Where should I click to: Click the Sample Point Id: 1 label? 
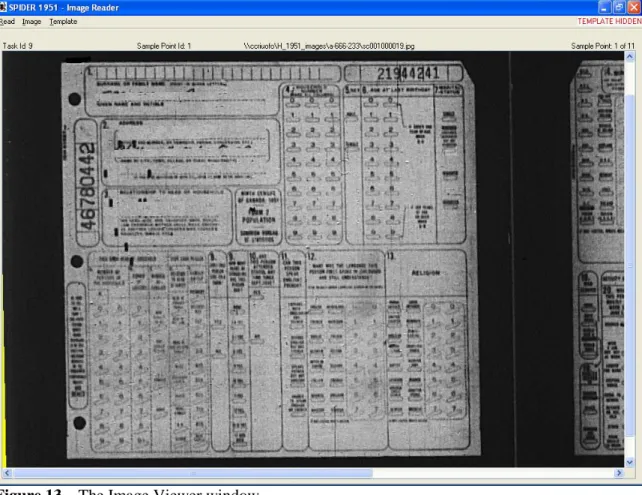(x=164, y=46)
